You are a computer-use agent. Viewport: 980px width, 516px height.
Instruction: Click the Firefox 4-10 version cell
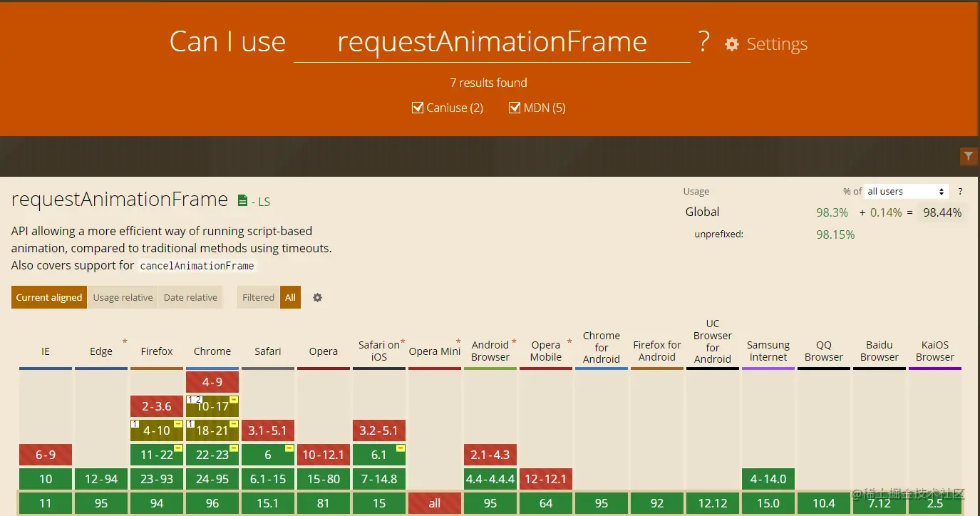pyautogui.click(x=157, y=430)
